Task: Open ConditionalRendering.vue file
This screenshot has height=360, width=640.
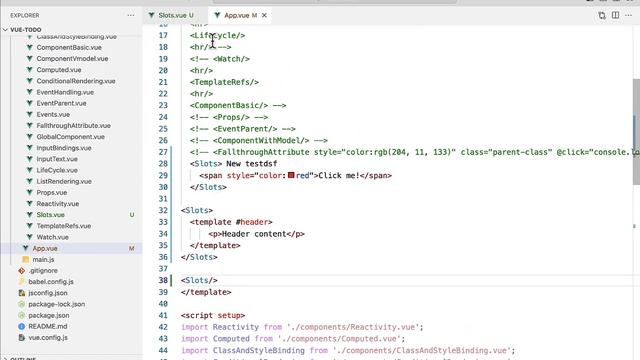Action: (76, 81)
